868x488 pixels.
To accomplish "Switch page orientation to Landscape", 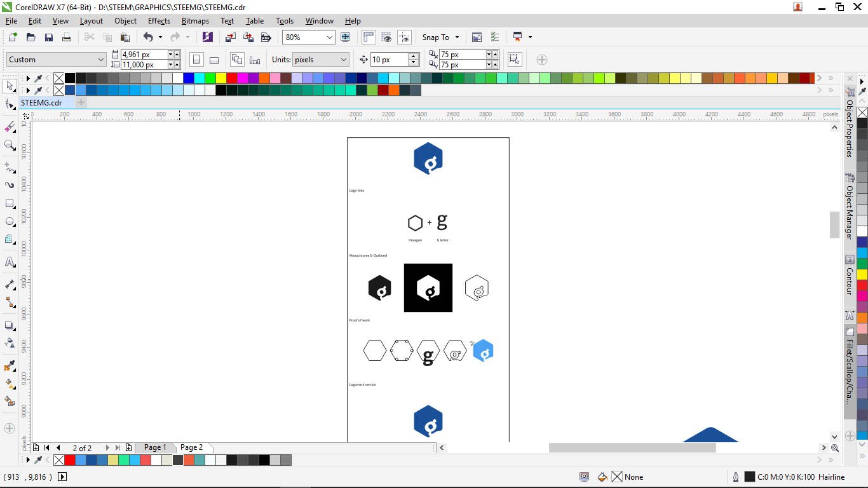I will (x=214, y=60).
